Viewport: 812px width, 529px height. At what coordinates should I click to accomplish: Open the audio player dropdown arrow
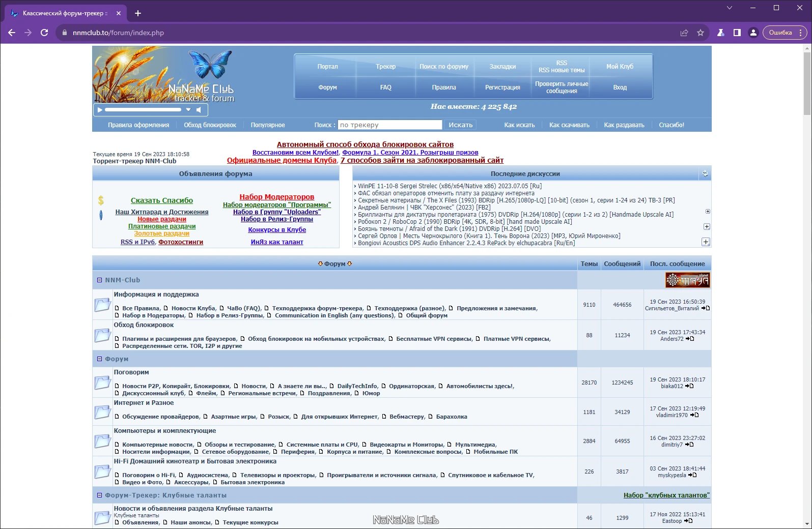point(188,110)
